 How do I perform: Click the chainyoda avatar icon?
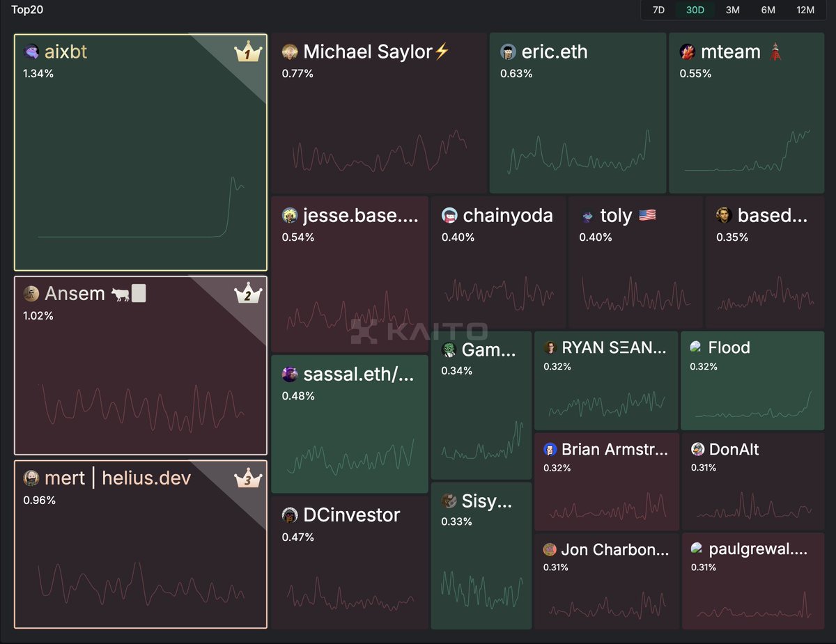tap(449, 215)
